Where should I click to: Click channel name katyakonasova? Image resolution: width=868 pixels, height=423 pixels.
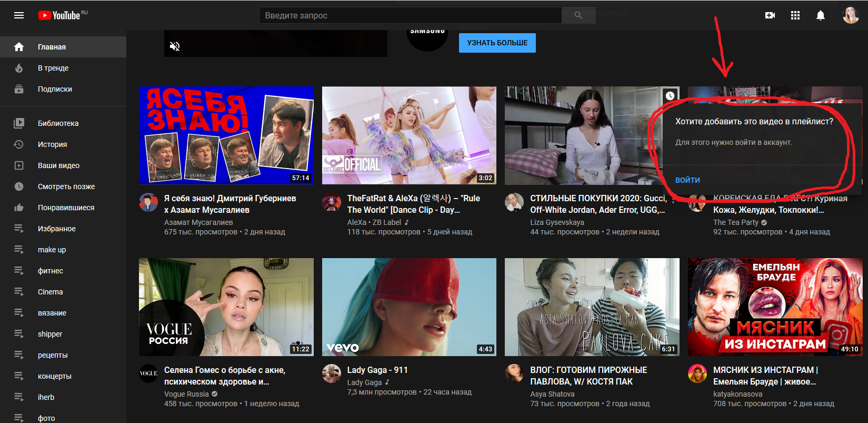point(737,394)
